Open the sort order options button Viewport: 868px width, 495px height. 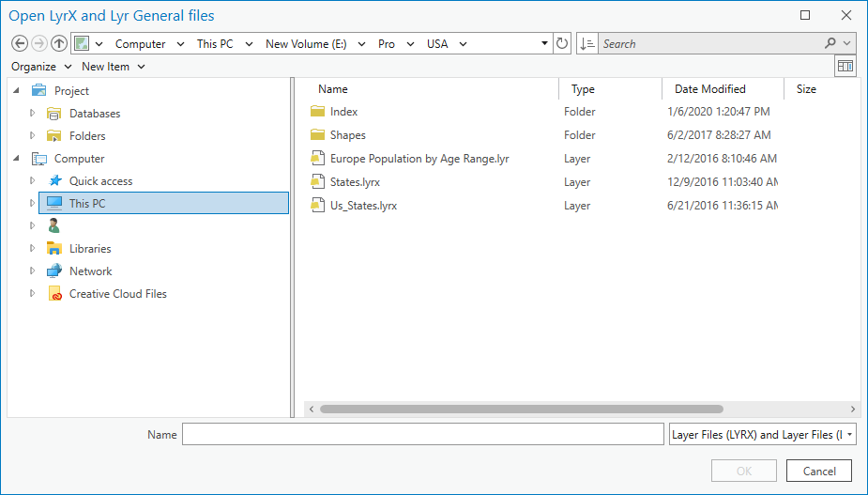tap(587, 44)
